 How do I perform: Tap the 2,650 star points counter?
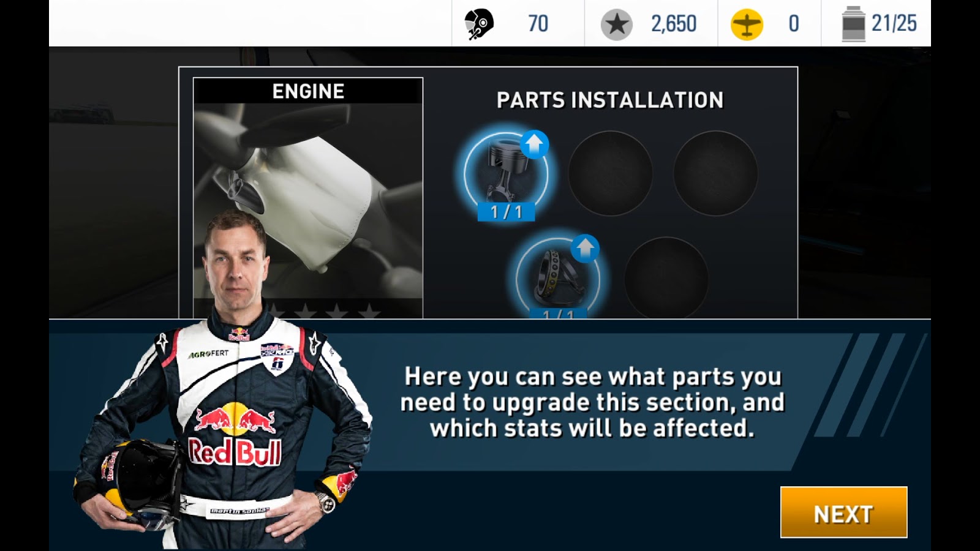click(x=674, y=24)
